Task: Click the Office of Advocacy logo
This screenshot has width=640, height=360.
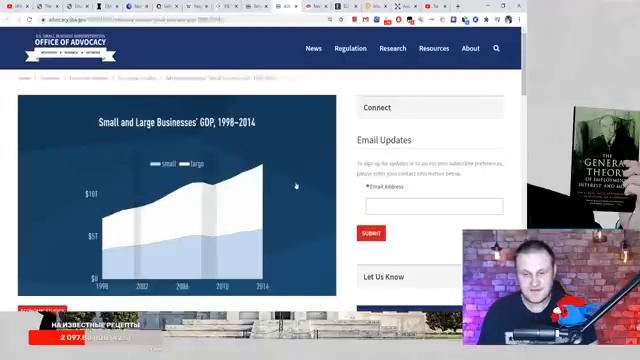Action: 70,48
